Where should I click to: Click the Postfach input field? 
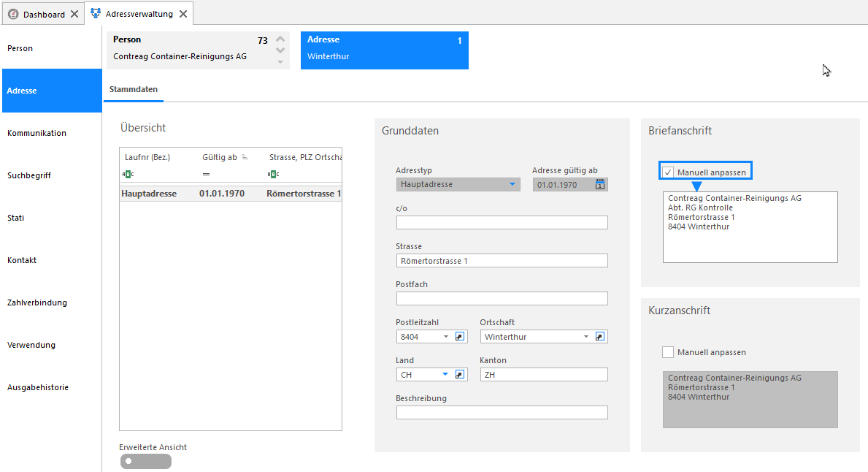[x=502, y=299]
